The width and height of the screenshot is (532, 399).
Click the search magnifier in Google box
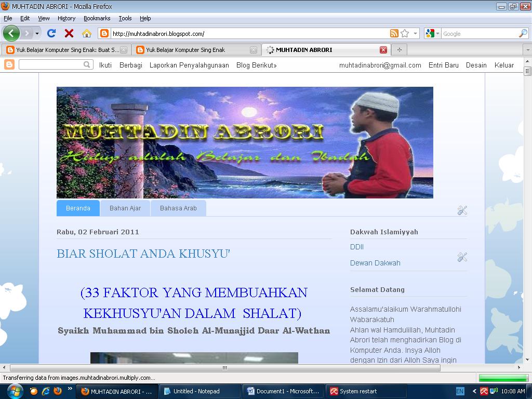pyautogui.click(x=524, y=33)
